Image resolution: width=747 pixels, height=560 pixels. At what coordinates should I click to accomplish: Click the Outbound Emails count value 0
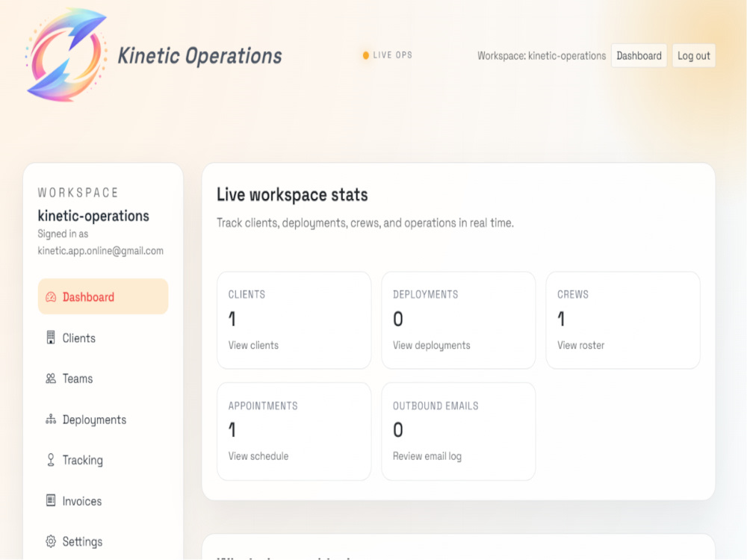click(398, 429)
